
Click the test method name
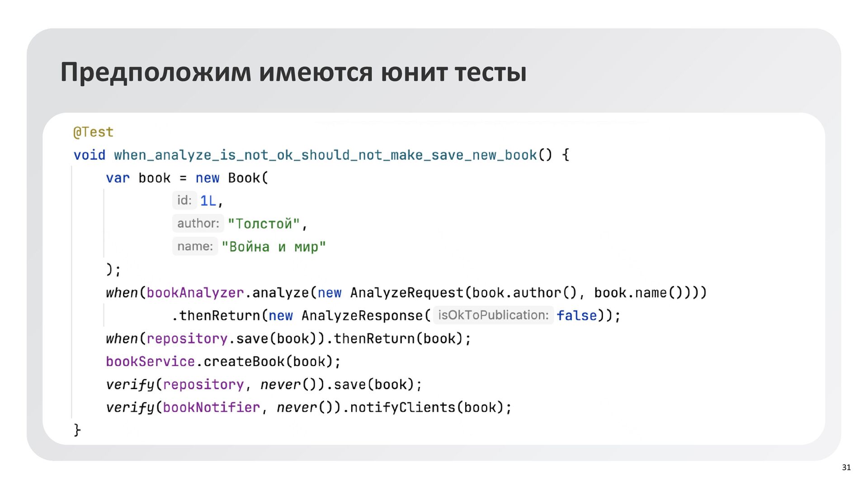(325, 155)
